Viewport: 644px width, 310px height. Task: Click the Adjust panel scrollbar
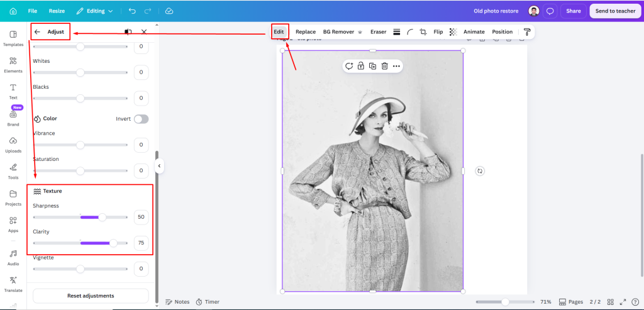156,226
